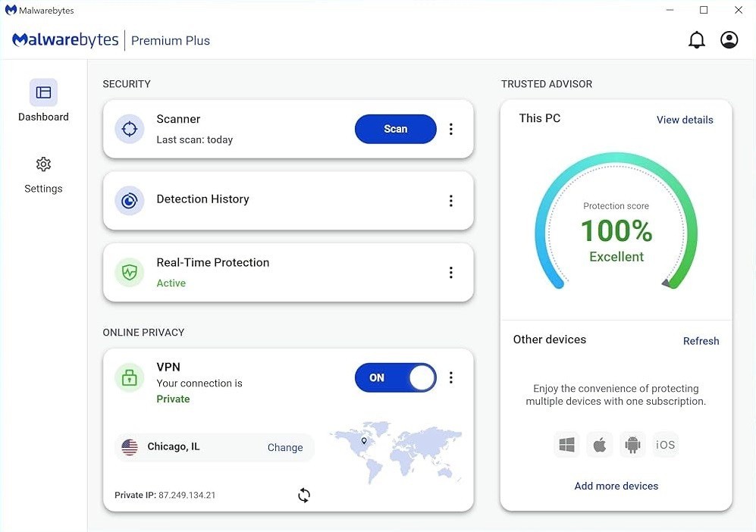
Task: Click the iOS device icon
Action: pos(665,444)
